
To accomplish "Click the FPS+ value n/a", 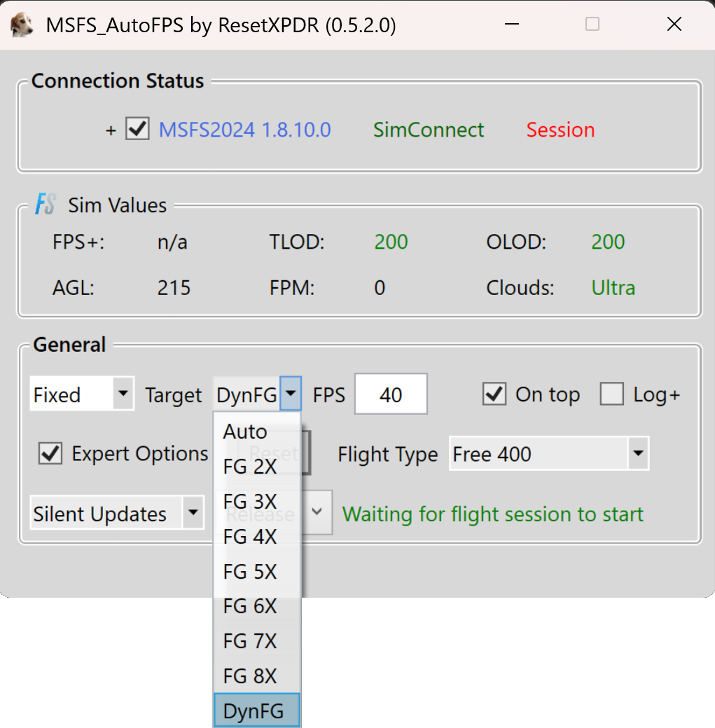I will (172, 242).
